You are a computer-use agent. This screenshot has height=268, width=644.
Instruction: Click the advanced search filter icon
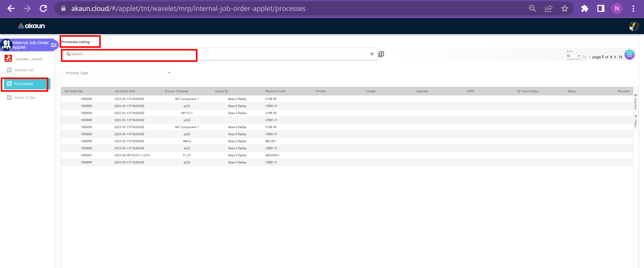pos(372,54)
